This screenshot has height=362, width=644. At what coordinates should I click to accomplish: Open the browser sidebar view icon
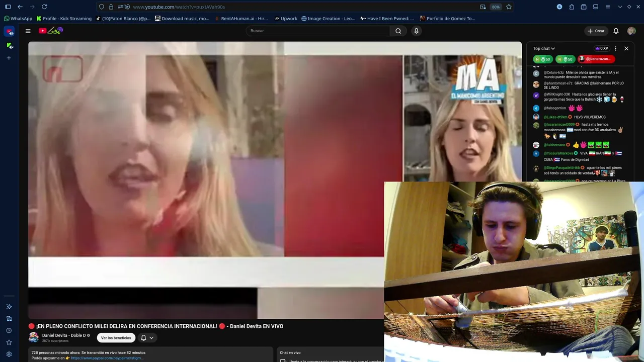[x=596, y=7]
